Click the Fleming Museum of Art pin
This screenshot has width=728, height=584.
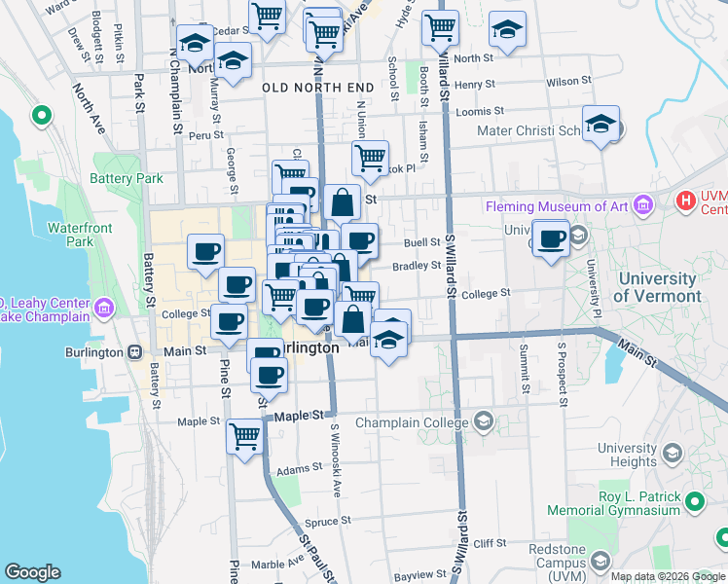pyautogui.click(x=643, y=204)
